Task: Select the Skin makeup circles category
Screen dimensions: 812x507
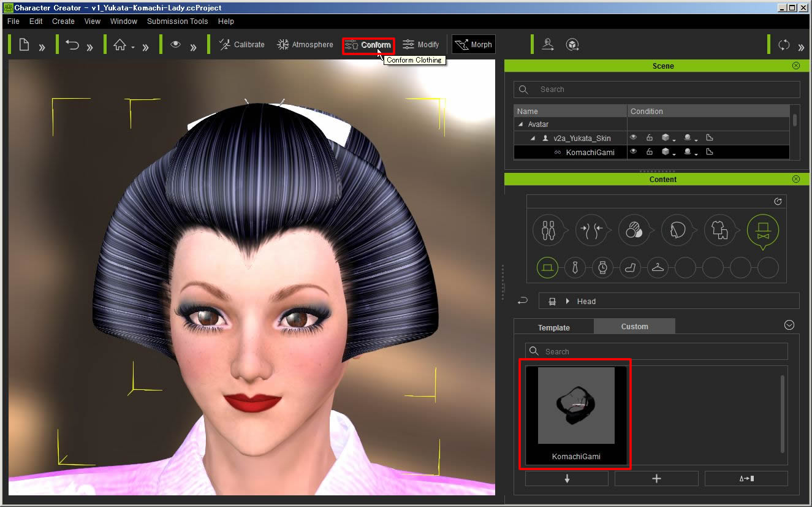Action: pyautogui.click(x=634, y=231)
